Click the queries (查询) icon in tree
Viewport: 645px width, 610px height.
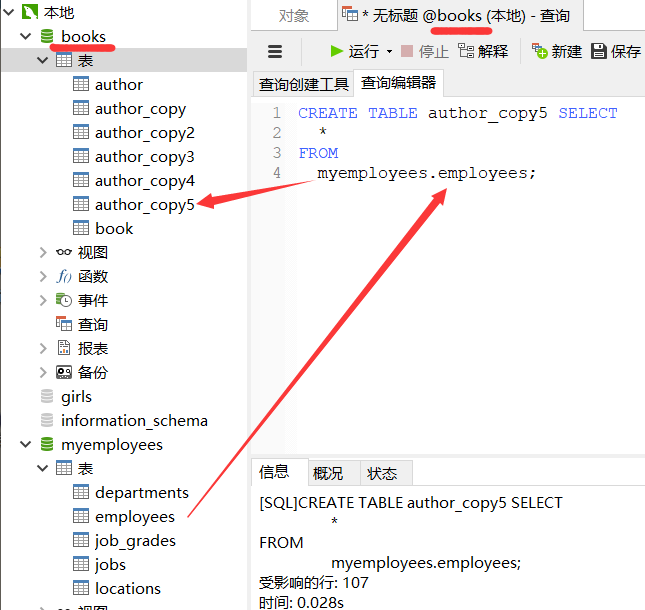pyautogui.click(x=64, y=324)
